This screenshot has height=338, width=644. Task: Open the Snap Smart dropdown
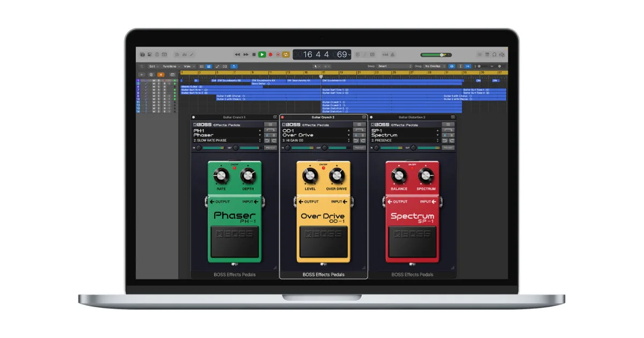(x=394, y=67)
